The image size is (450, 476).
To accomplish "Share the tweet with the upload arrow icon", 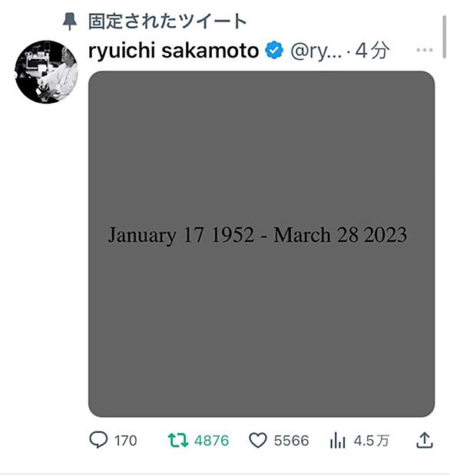I will (424, 440).
